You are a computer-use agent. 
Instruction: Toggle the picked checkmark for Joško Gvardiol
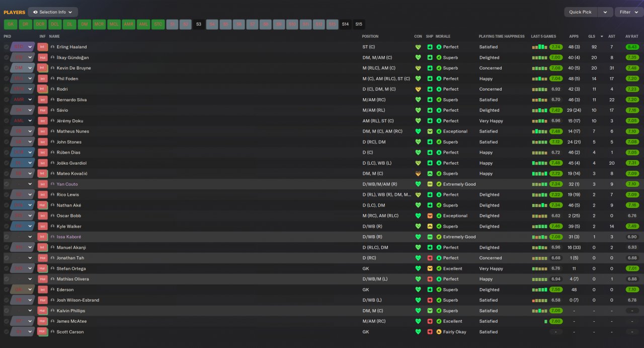(7, 163)
